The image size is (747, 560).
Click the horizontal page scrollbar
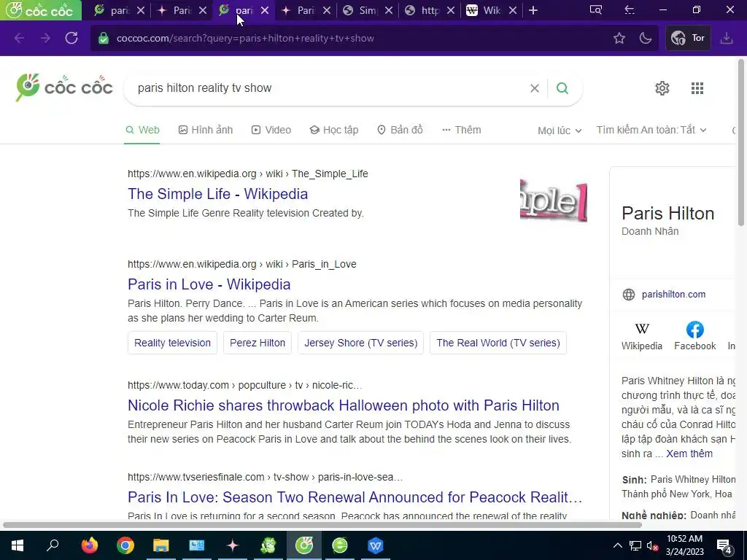pos(322,525)
